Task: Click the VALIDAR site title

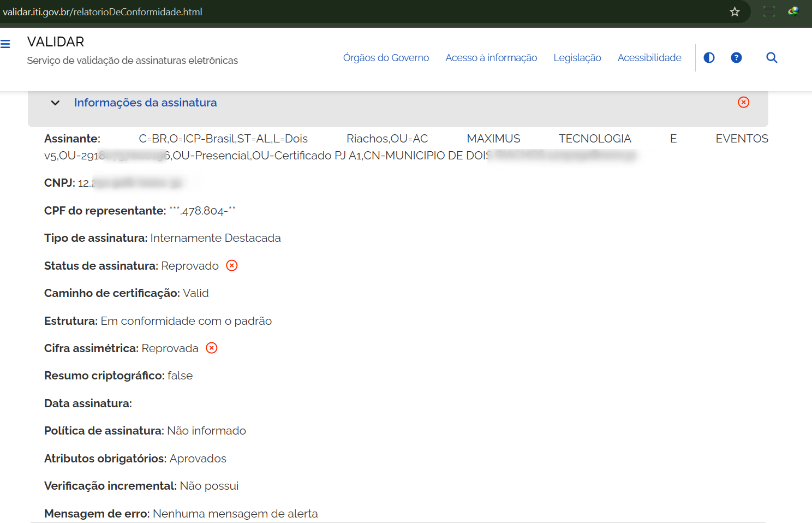Action: (x=56, y=42)
